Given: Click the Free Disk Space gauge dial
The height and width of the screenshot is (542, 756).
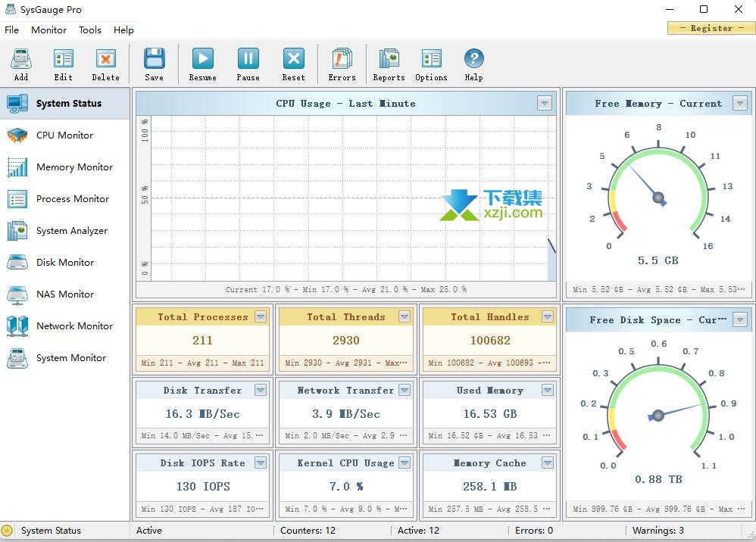Looking at the screenshot, I should pyautogui.click(x=658, y=410).
